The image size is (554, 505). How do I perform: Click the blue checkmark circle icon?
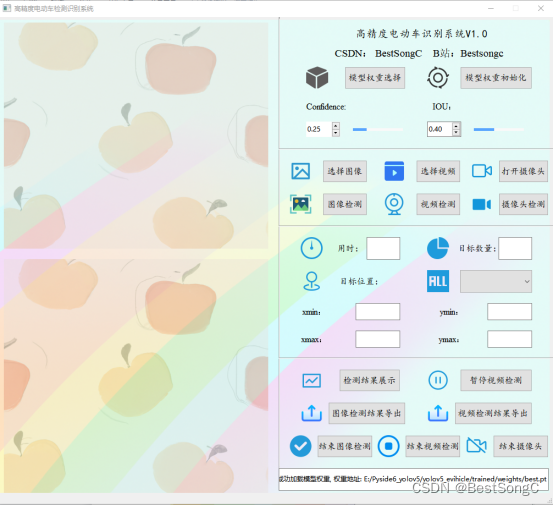click(301, 446)
